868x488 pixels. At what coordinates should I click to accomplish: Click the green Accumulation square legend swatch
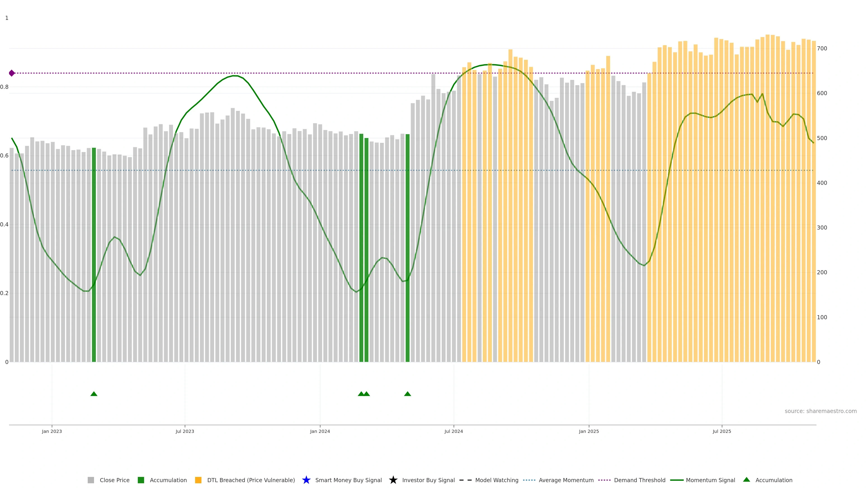pyautogui.click(x=141, y=480)
